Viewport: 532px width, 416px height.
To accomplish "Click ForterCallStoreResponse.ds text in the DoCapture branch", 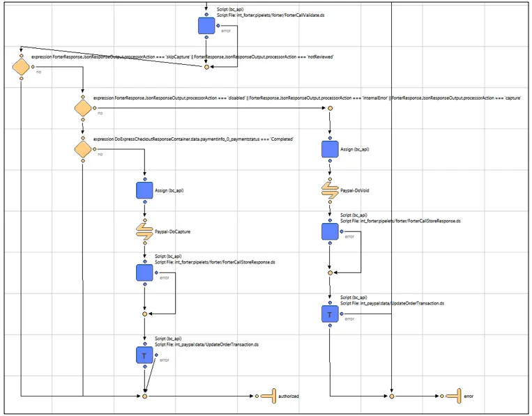I will click(215, 262).
